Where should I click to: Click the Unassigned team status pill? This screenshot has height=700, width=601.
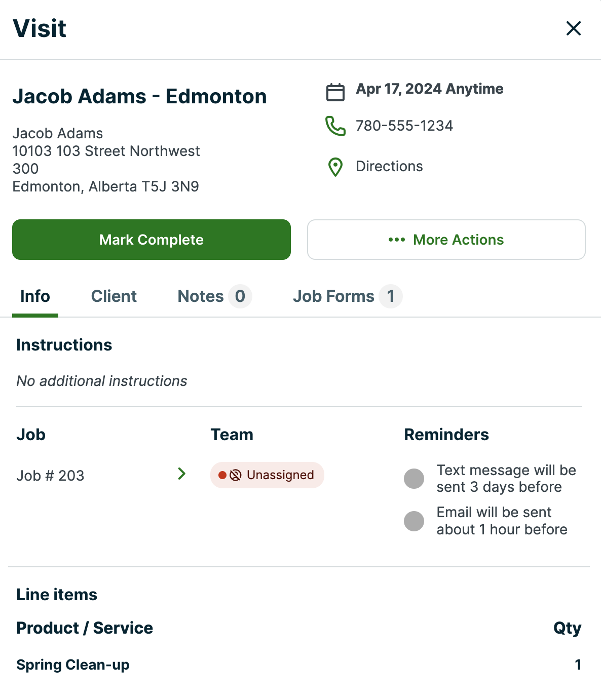[x=267, y=475]
